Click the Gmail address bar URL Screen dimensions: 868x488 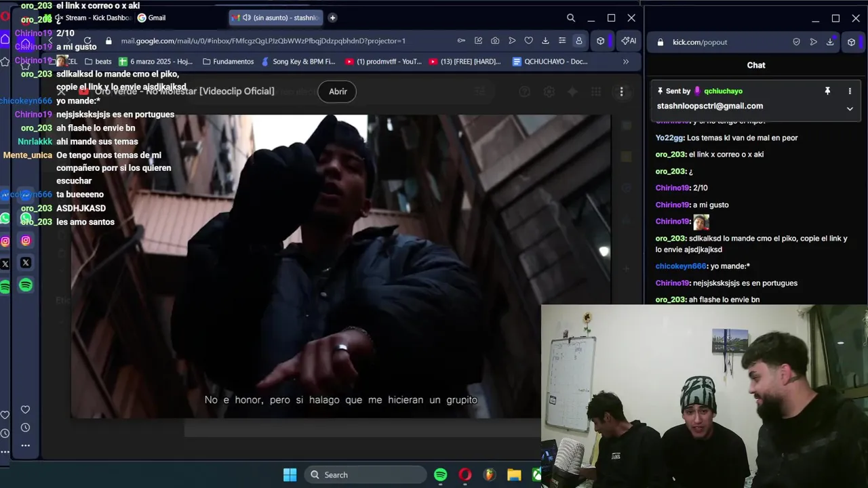(263, 41)
